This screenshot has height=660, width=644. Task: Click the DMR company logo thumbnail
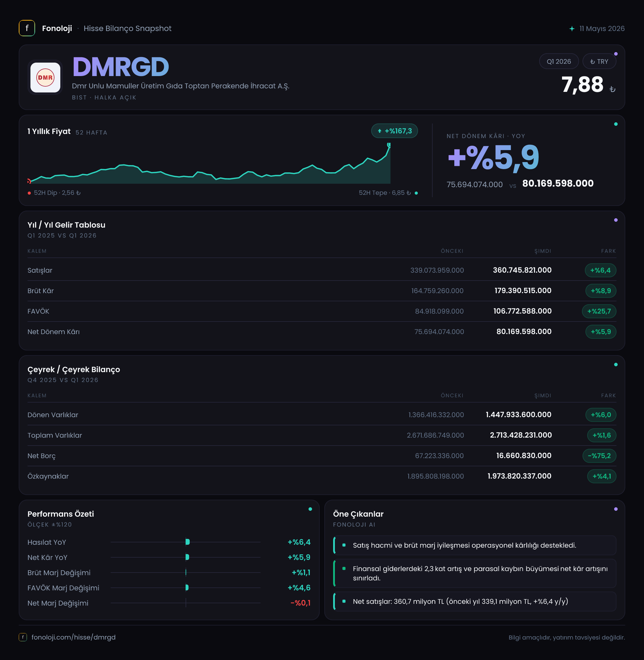45,78
